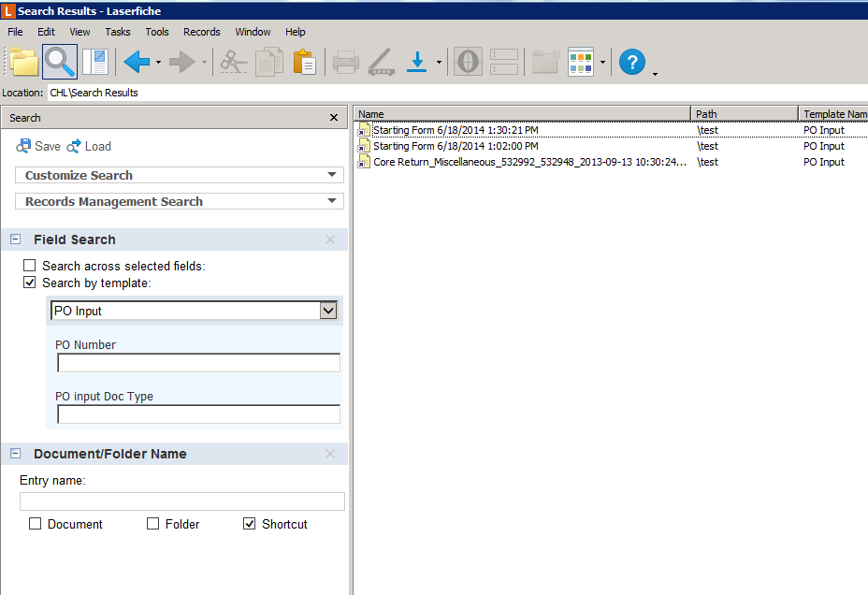The image size is (868, 595).
Task: Close the Search pane with X
Action: click(334, 117)
